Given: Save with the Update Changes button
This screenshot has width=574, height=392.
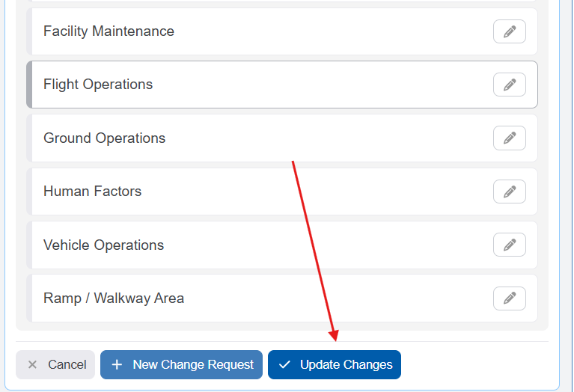Looking at the screenshot, I should point(335,365).
